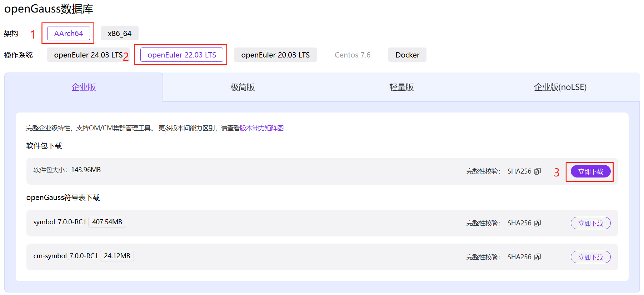
Task: Switch to the 轻量版 tab
Action: tap(401, 87)
